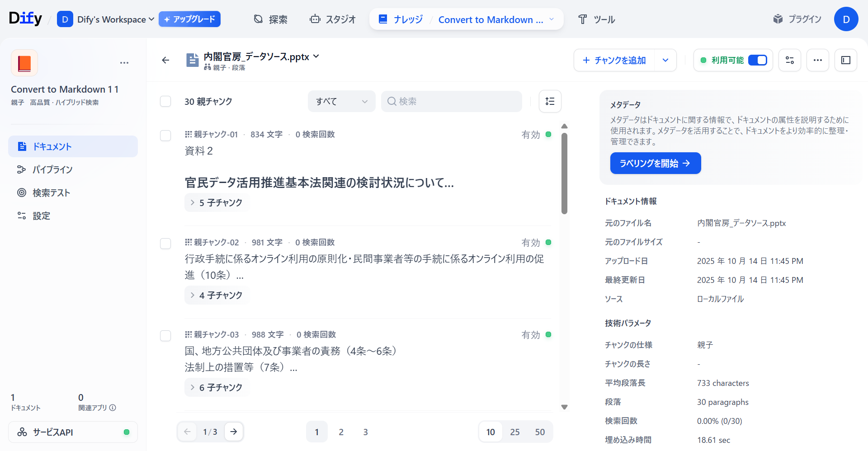Open knowledge base ellipsis menu in sidebar
The image size is (868, 451).
[x=124, y=63]
